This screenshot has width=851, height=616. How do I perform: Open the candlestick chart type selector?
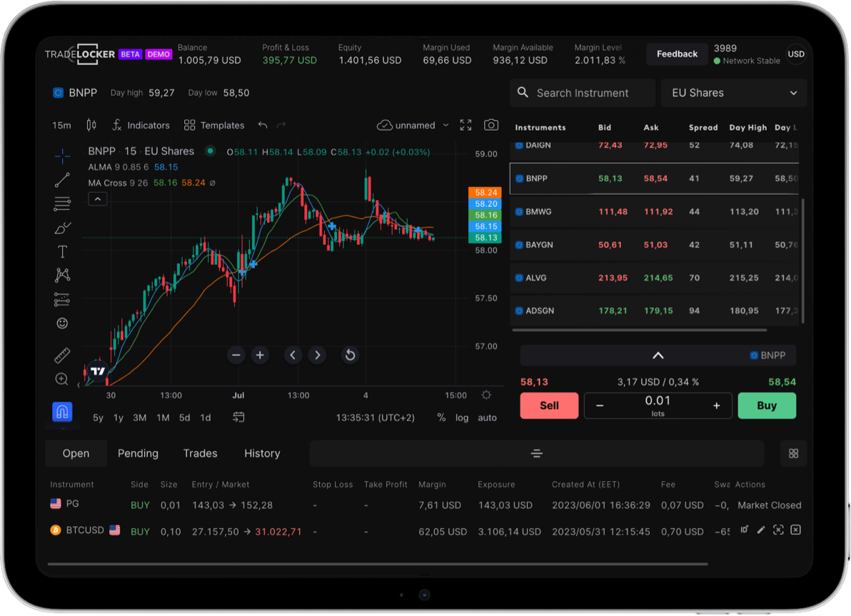pos(91,126)
